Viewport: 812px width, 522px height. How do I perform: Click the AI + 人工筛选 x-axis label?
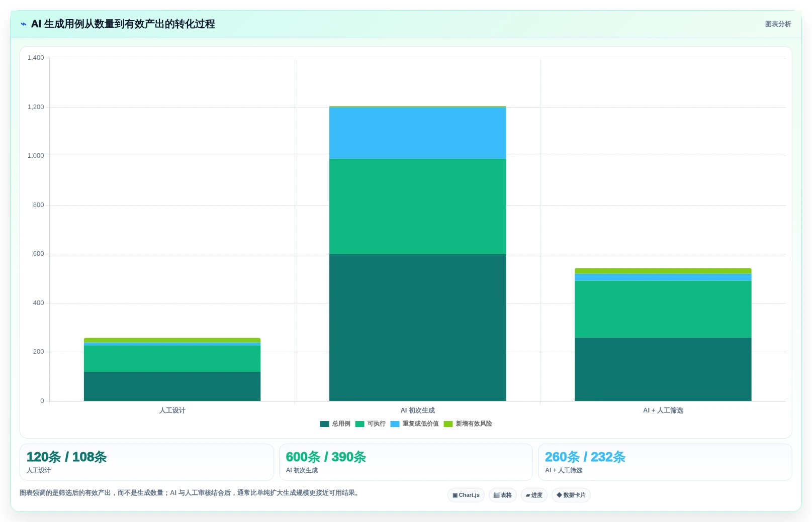click(663, 410)
